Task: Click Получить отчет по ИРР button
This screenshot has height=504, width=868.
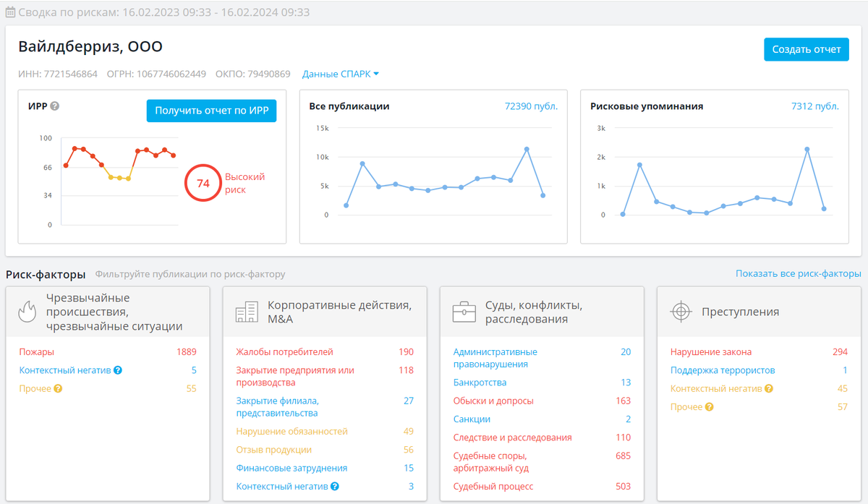Action: [x=211, y=111]
